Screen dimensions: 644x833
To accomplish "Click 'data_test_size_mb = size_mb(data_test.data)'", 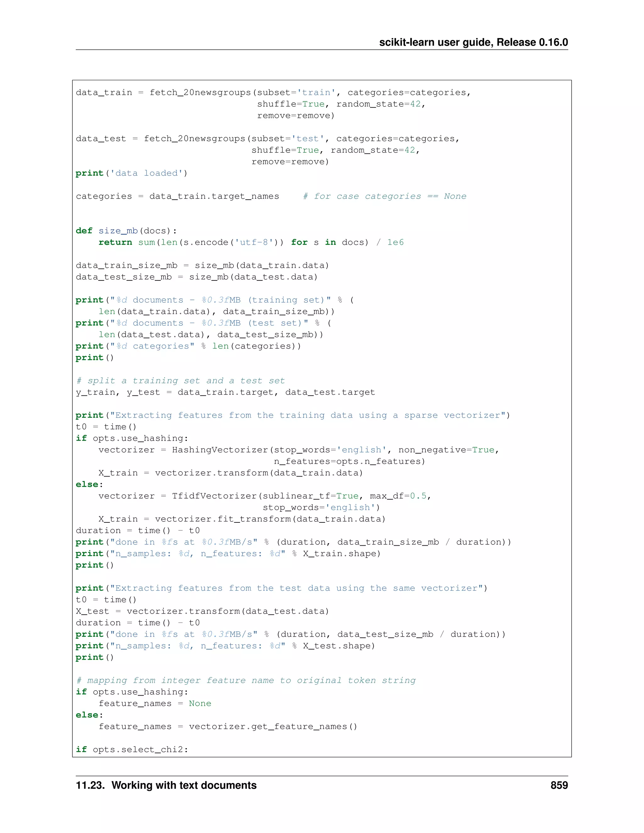I will click(x=197, y=277).
